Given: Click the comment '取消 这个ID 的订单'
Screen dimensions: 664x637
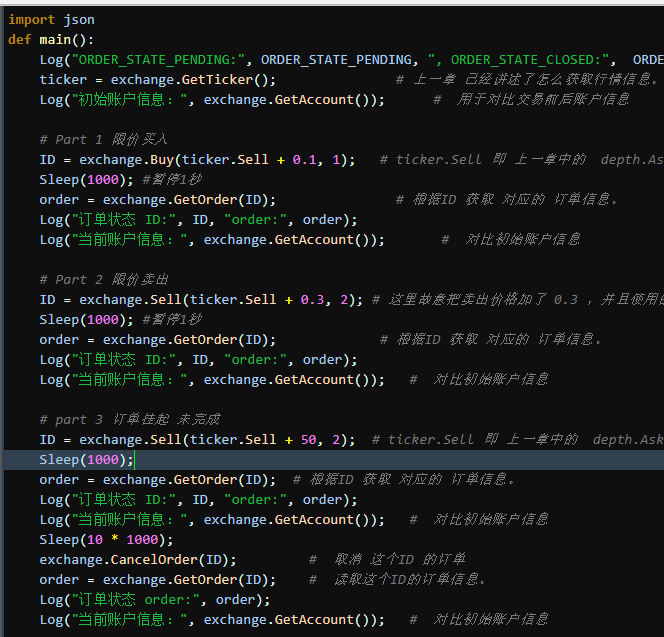Looking at the screenshot, I should click(400, 559).
